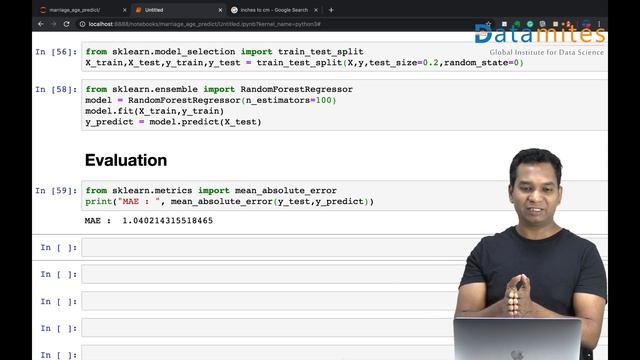Close the Untitled notebook tab
Viewport: 640px width, 360px height.
pos(220,10)
